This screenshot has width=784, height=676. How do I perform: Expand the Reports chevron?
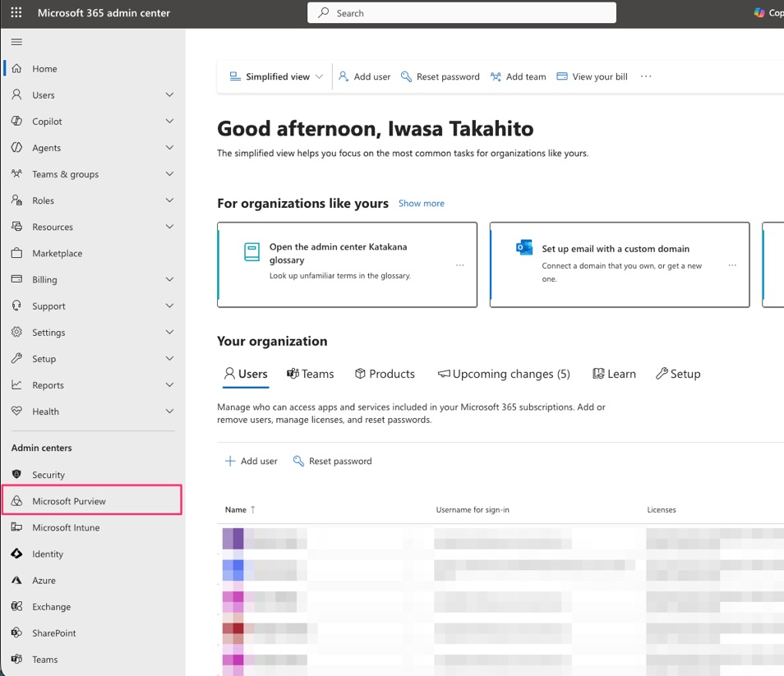click(x=169, y=384)
